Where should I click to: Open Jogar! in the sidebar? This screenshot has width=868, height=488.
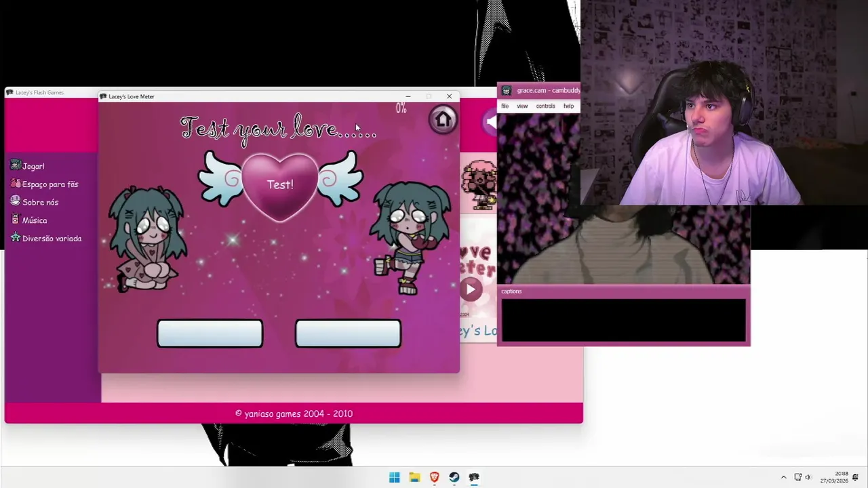(33, 166)
